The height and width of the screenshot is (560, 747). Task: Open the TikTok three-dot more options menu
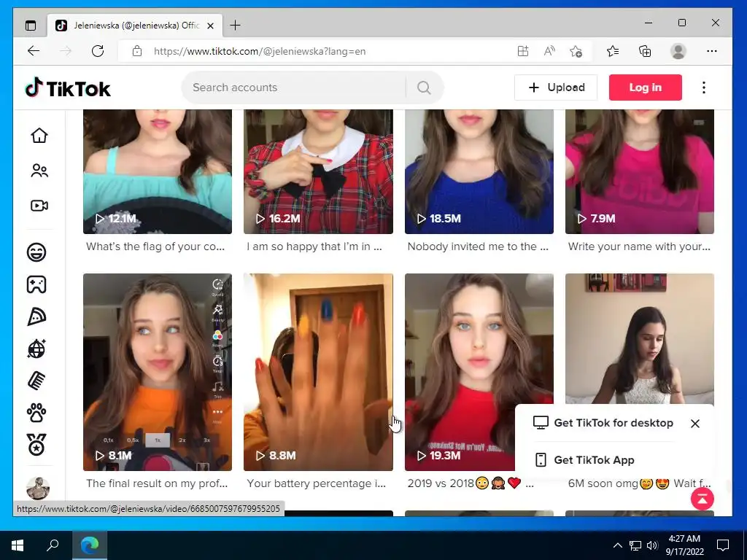click(x=704, y=87)
